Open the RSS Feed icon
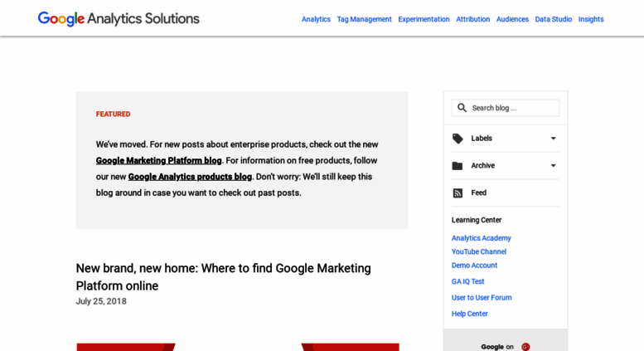 tap(458, 193)
